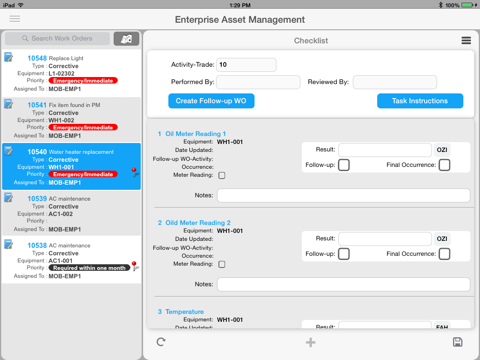The image size is (480, 360).
Task: Select work order 10540 Water heater replacement
Action: [x=71, y=167]
